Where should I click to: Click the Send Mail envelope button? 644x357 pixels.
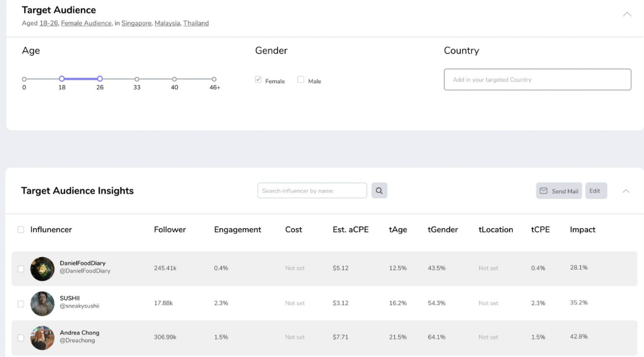(x=558, y=191)
